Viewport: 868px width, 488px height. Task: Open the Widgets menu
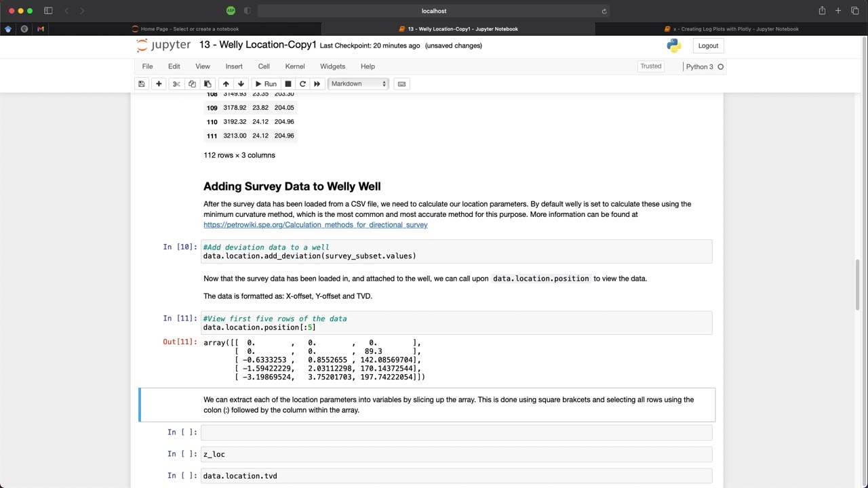click(332, 66)
